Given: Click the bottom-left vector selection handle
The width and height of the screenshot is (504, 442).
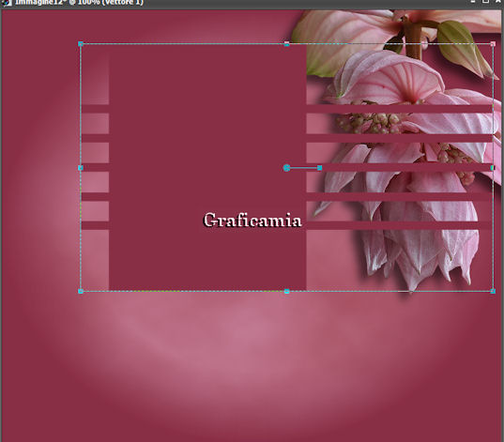Looking at the screenshot, I should [81, 291].
